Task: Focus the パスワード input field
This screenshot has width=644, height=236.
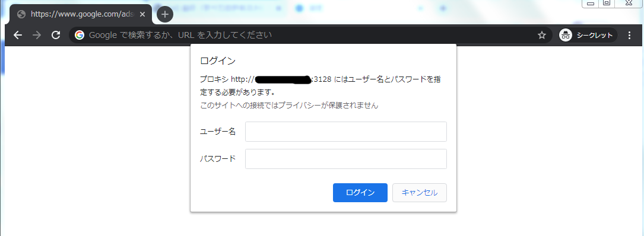Action: click(x=346, y=159)
